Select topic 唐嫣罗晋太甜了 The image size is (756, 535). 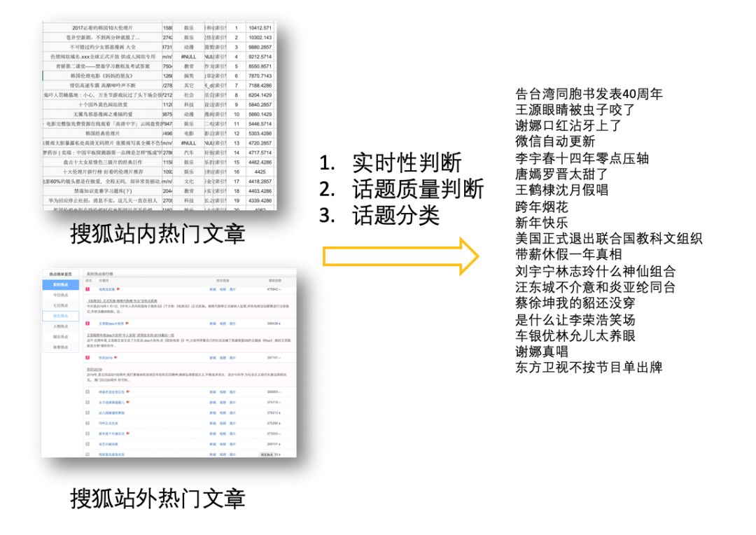561,174
